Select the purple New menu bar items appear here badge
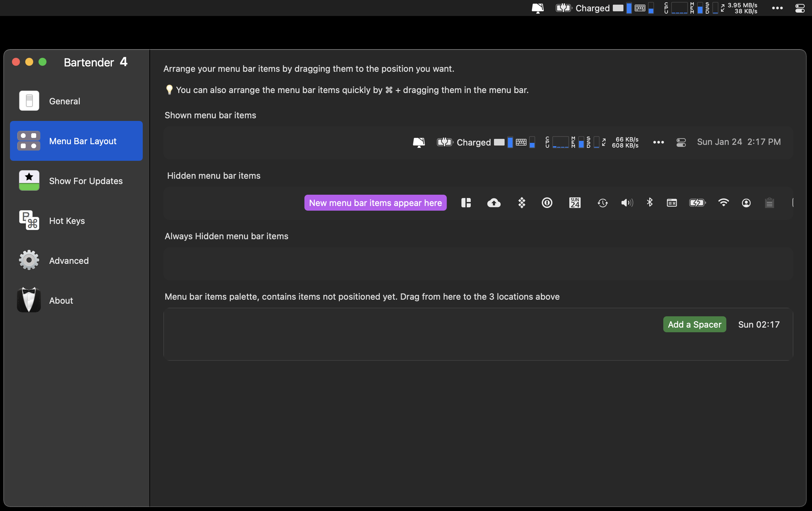The height and width of the screenshot is (511, 812). coord(375,203)
